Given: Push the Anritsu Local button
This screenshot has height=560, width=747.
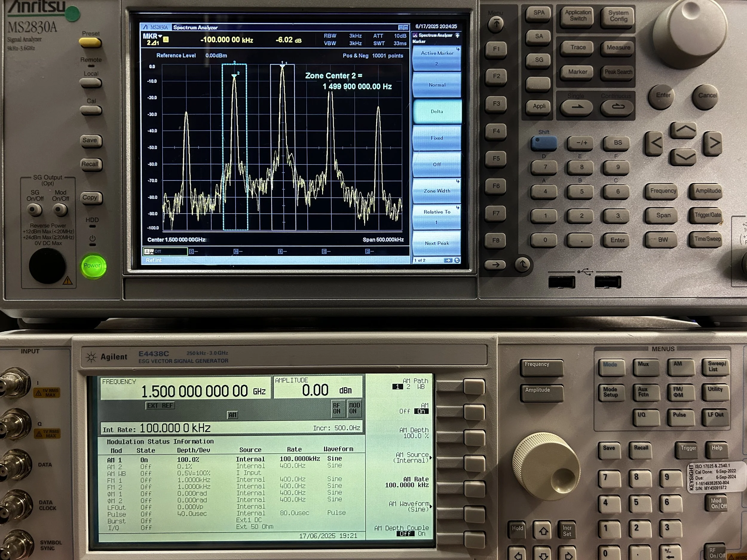Looking at the screenshot, I should pyautogui.click(x=91, y=83).
